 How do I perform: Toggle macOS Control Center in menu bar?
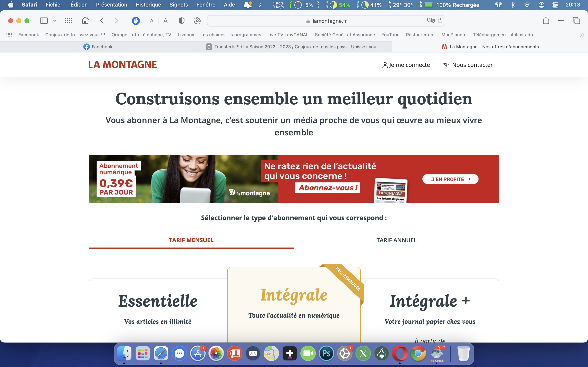[555, 5]
